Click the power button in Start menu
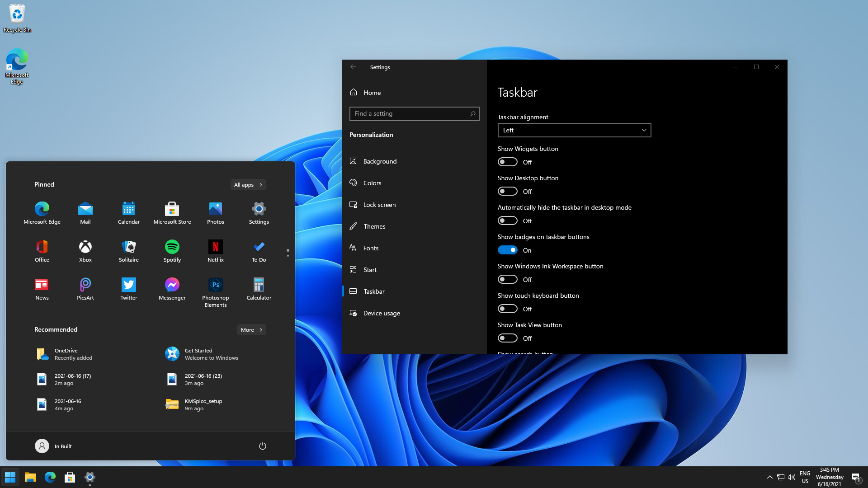The width and height of the screenshot is (868, 488). click(262, 446)
